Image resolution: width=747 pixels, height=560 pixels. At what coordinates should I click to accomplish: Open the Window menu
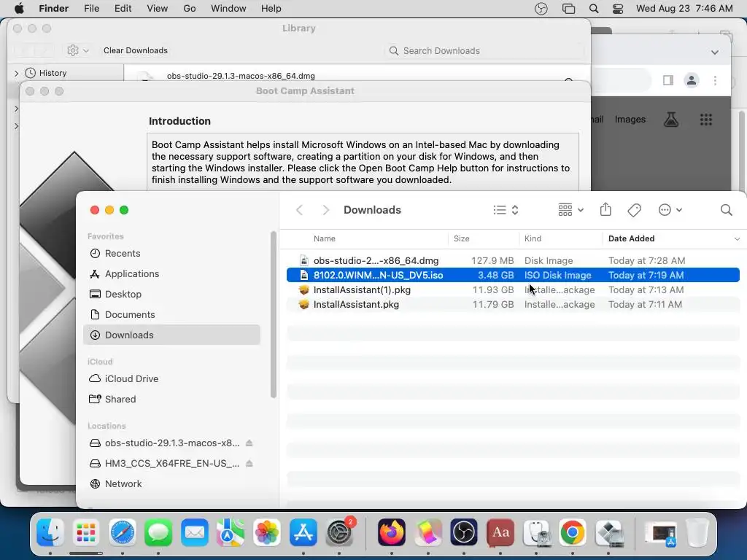228,9
